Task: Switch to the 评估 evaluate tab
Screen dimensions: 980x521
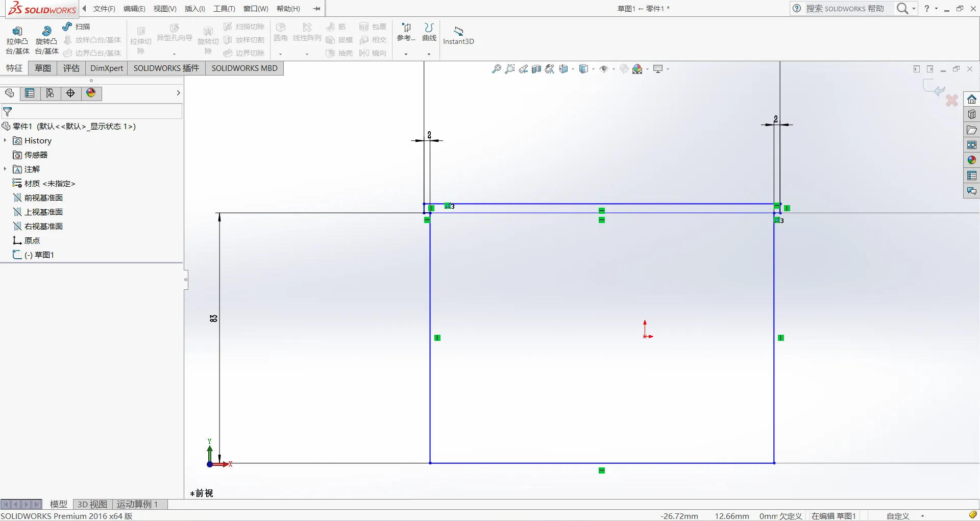Action: [71, 68]
